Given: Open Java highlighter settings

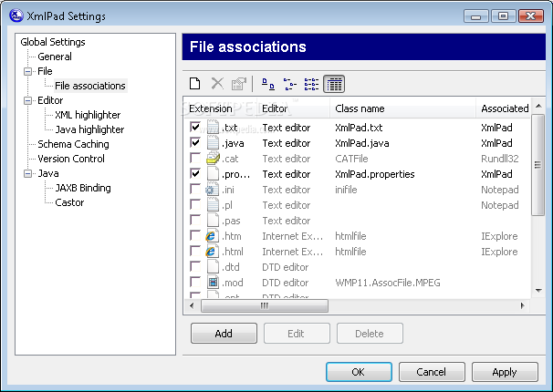Looking at the screenshot, I should coord(89,129).
